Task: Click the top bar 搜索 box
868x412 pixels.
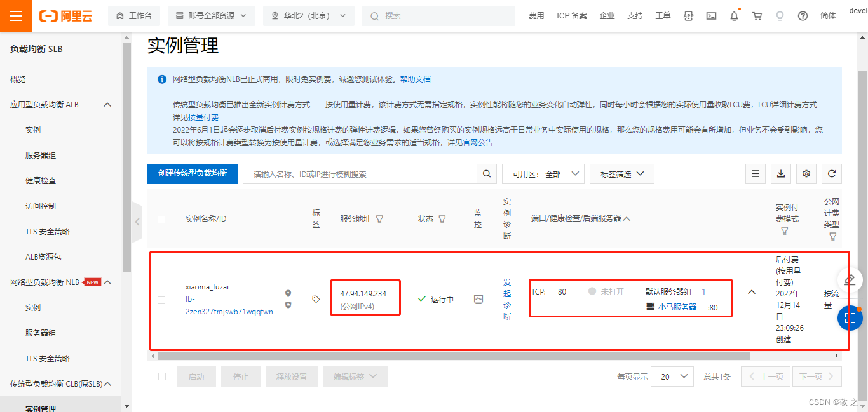Action: click(x=438, y=16)
